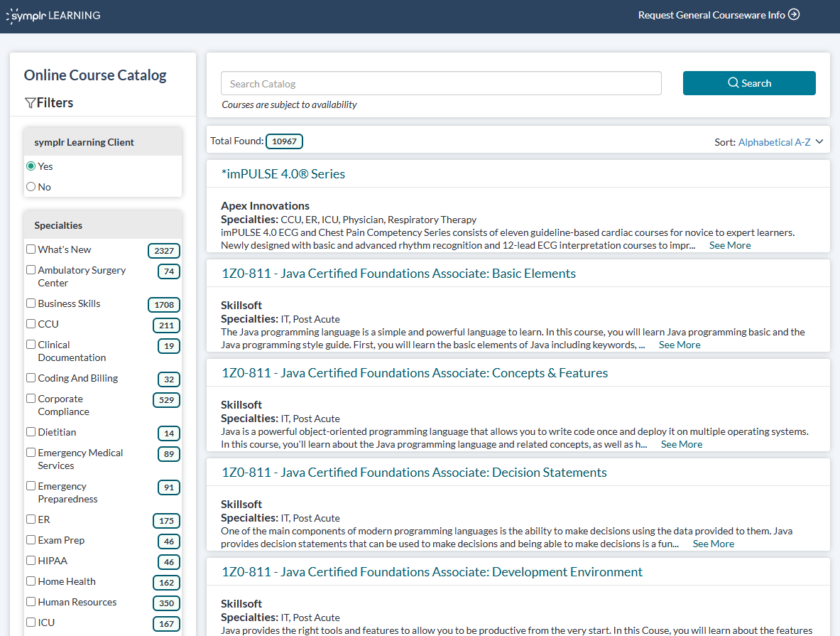Viewport: 840px width, 636px height.
Task: Check the Home Health filter
Action: (31, 581)
